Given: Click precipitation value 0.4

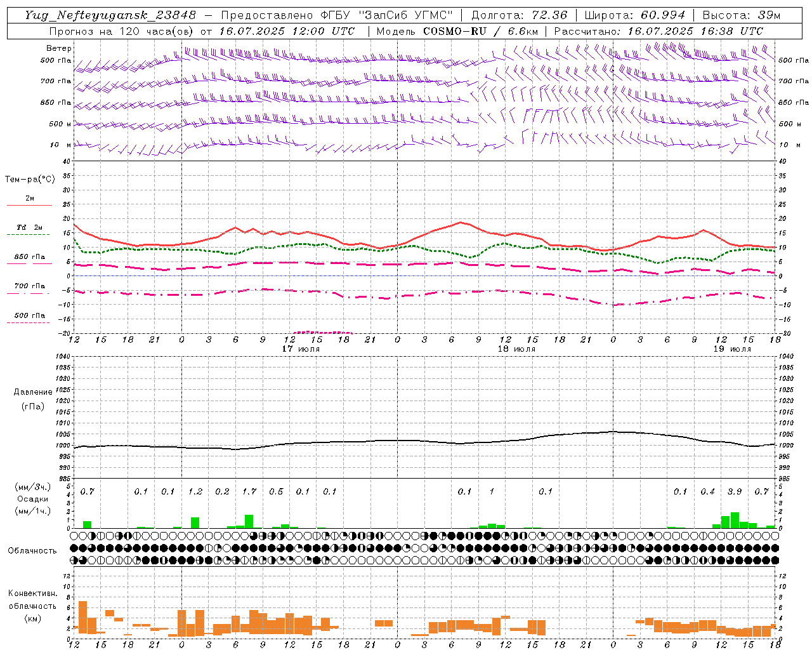Looking at the screenshot, I should 707,491.
